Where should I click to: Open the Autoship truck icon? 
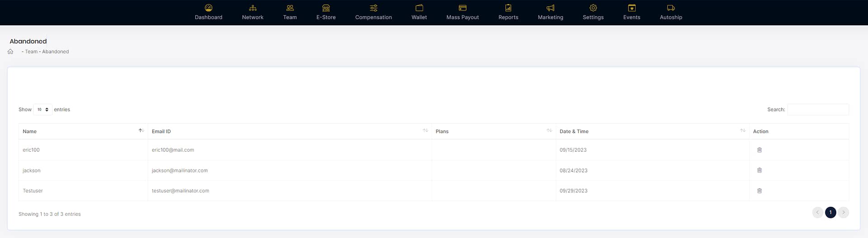671,8
